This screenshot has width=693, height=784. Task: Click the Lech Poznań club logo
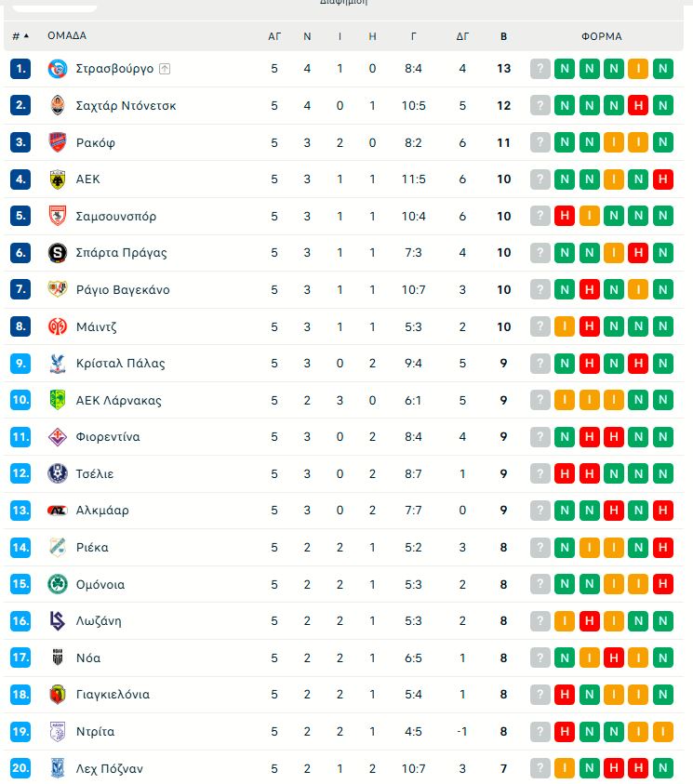click(58, 768)
